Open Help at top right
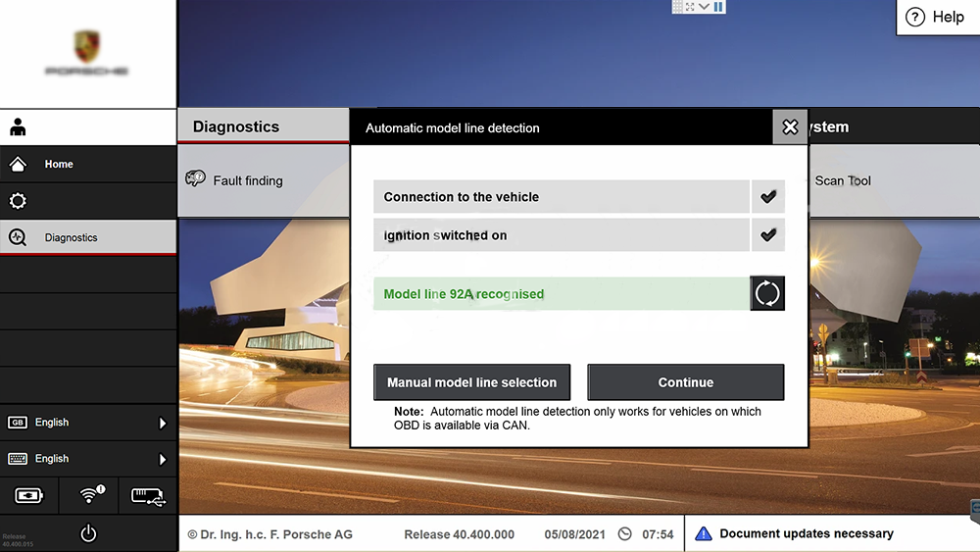The width and height of the screenshot is (980, 552). click(936, 17)
